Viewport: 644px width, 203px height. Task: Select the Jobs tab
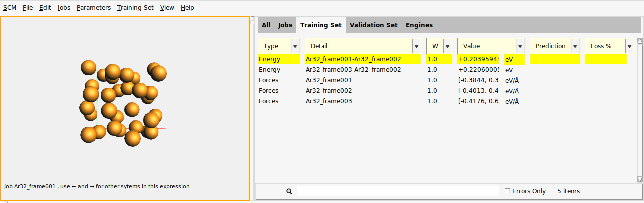point(285,25)
